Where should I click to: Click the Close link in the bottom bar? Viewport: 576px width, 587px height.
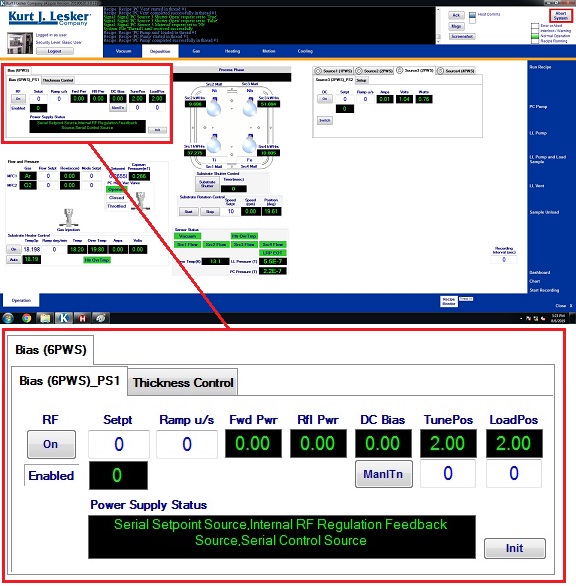click(561, 305)
